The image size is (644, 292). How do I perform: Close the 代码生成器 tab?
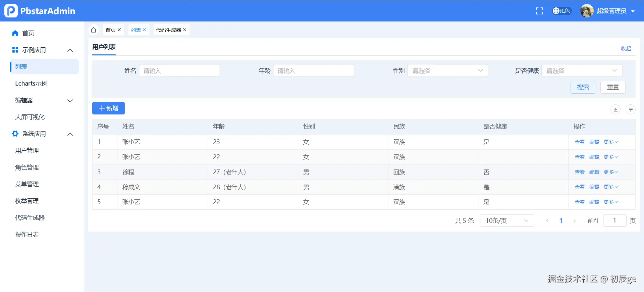click(x=184, y=30)
